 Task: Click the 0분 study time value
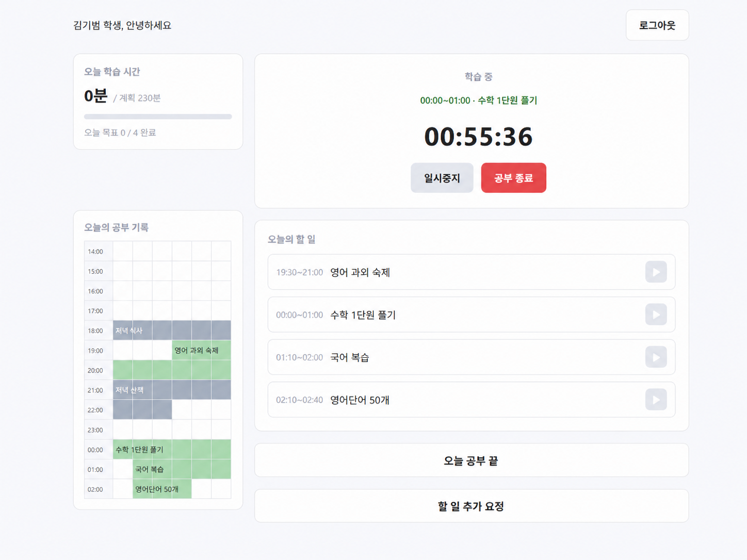click(95, 95)
